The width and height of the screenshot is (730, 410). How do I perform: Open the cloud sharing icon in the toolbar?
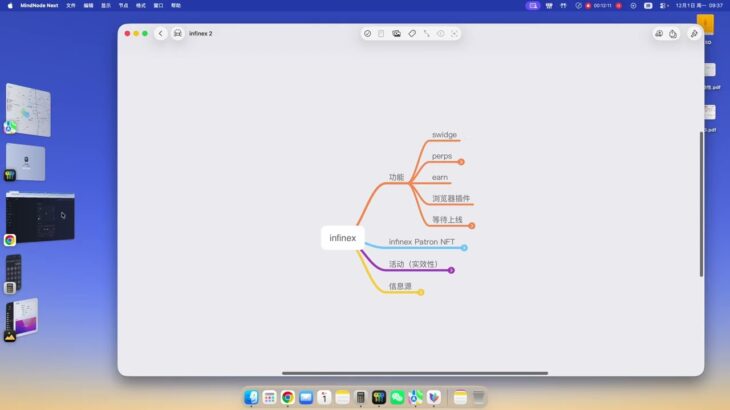click(659, 34)
